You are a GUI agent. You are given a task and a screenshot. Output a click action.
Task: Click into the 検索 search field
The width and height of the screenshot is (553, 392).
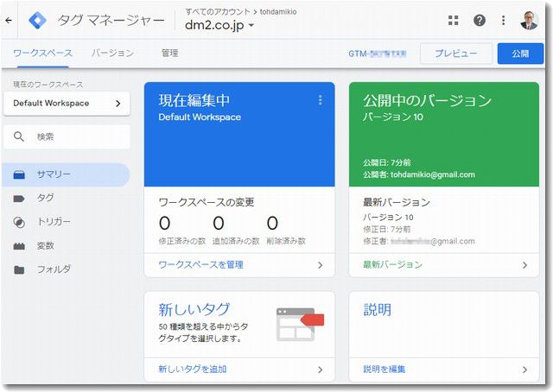pos(67,136)
